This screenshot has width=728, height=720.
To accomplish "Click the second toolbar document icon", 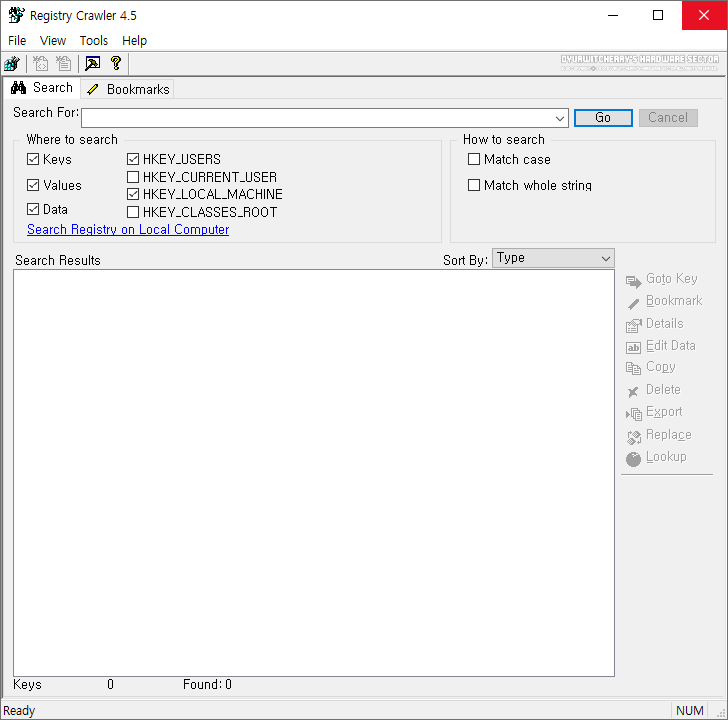I will click(40, 64).
